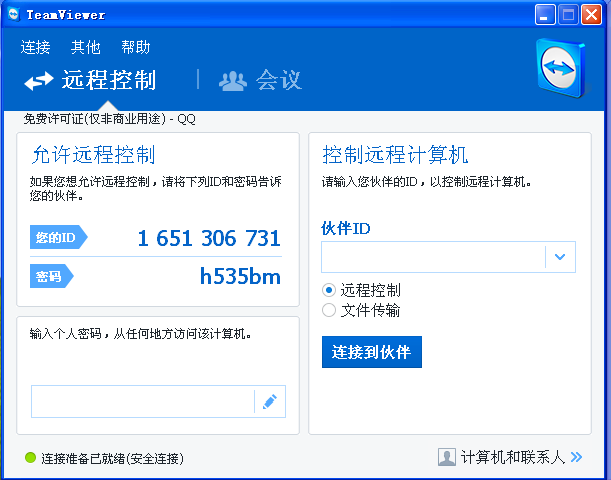The image size is (611, 480).
Task: Click the double-arrow remote control icon
Action: coord(39,81)
